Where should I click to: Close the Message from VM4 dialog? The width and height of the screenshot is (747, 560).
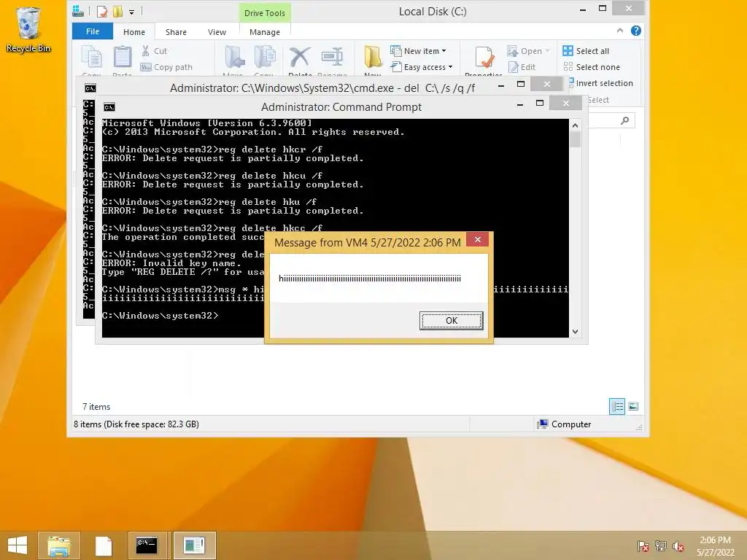pyautogui.click(x=477, y=239)
